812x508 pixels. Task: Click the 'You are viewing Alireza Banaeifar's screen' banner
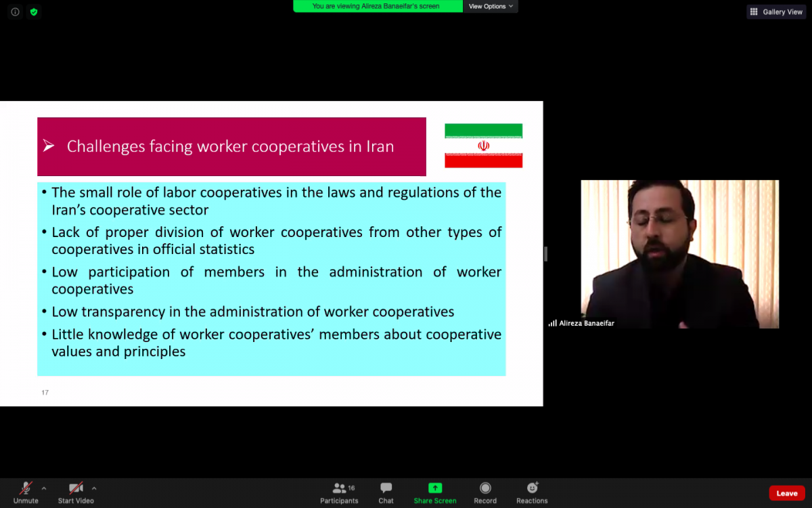(x=376, y=6)
